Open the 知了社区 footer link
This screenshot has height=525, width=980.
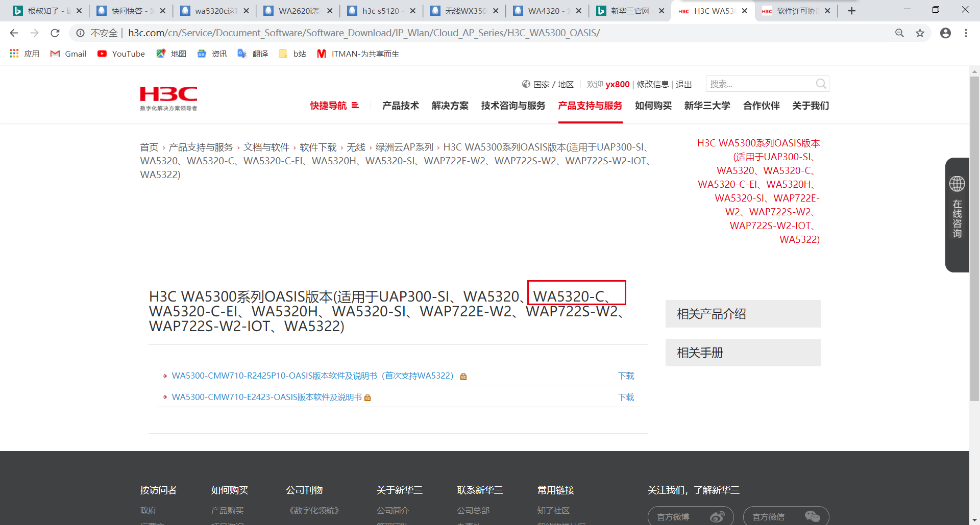click(x=553, y=510)
